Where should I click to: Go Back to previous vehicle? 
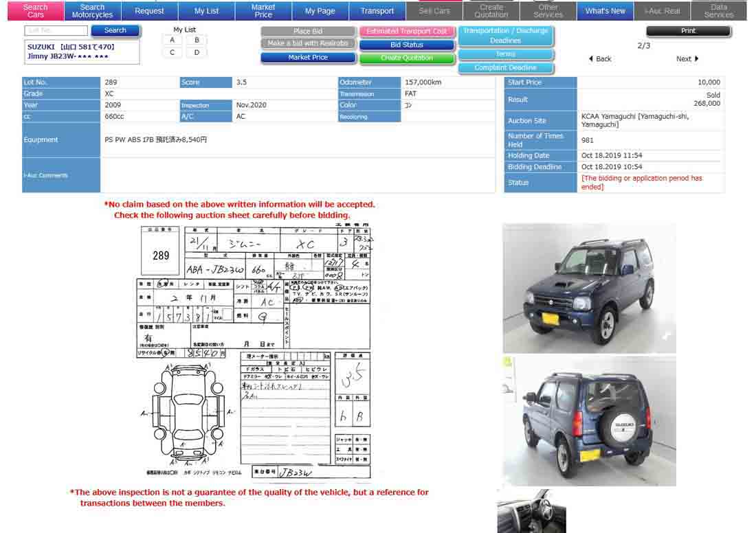[x=600, y=59]
